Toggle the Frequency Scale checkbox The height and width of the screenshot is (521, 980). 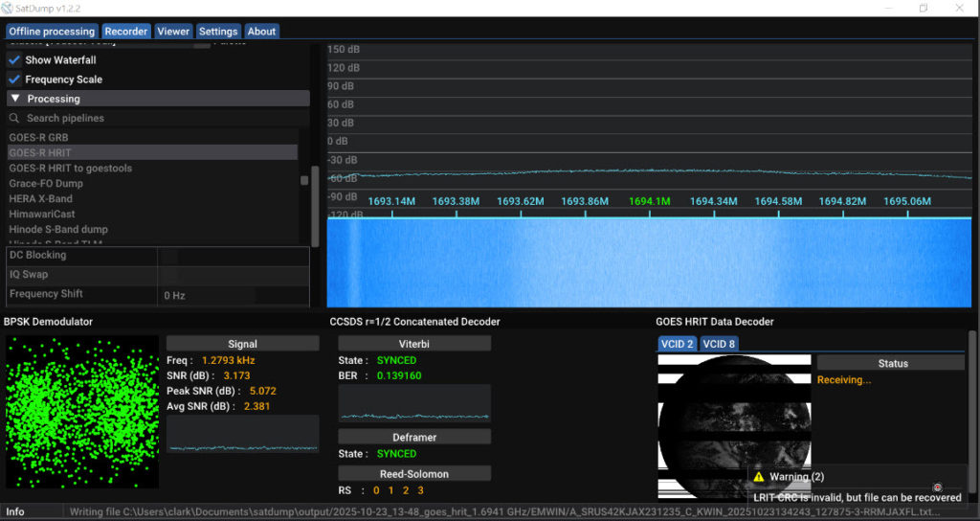click(14, 79)
